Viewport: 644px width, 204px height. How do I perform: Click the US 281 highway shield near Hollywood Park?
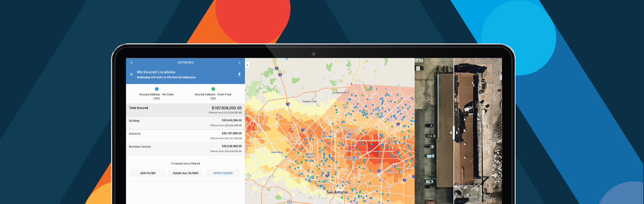tap(345, 106)
